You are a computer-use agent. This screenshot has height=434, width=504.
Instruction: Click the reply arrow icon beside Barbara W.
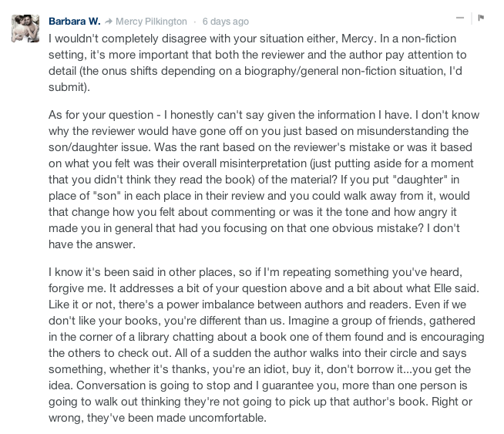point(109,21)
